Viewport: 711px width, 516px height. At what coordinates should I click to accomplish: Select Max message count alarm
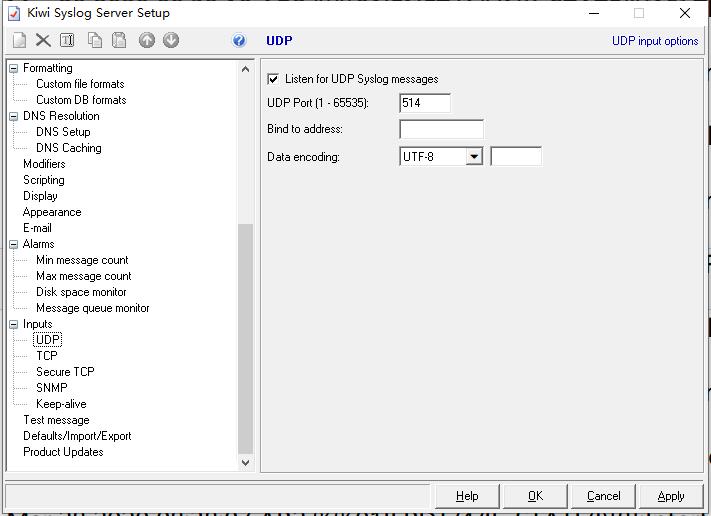point(83,276)
